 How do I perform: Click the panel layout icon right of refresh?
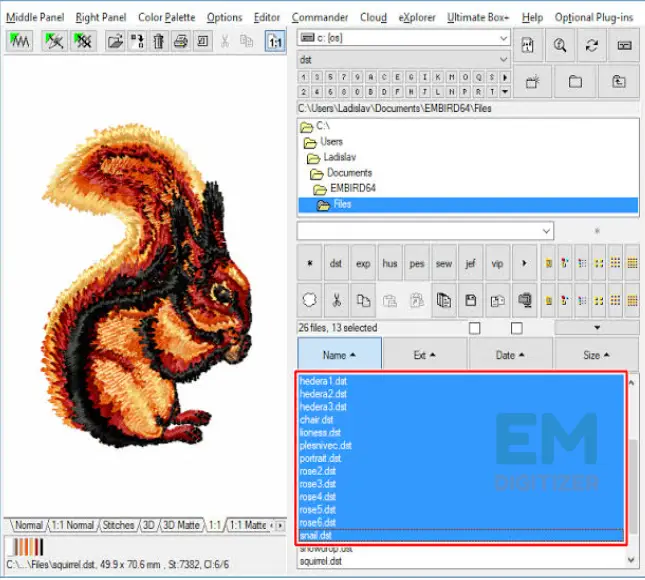(624, 45)
